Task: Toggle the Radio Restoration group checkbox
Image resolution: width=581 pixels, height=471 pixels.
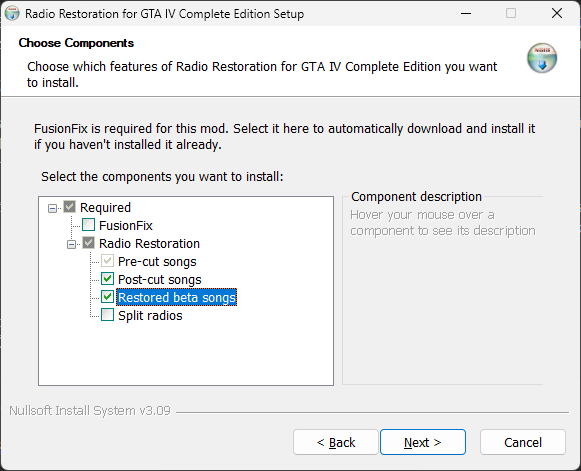Action: pyautogui.click(x=89, y=243)
